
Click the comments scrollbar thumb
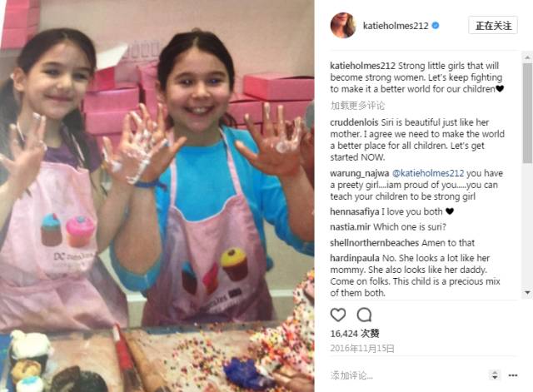tap(527, 112)
